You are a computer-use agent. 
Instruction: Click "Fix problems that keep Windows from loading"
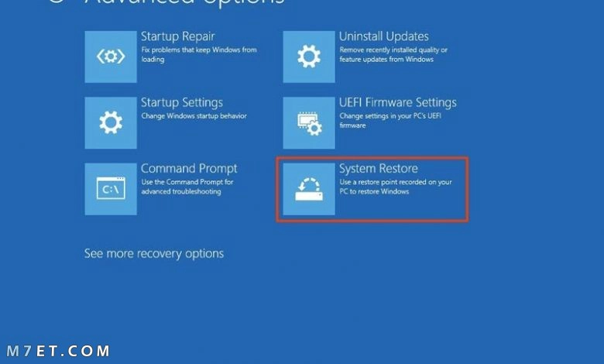199,54
